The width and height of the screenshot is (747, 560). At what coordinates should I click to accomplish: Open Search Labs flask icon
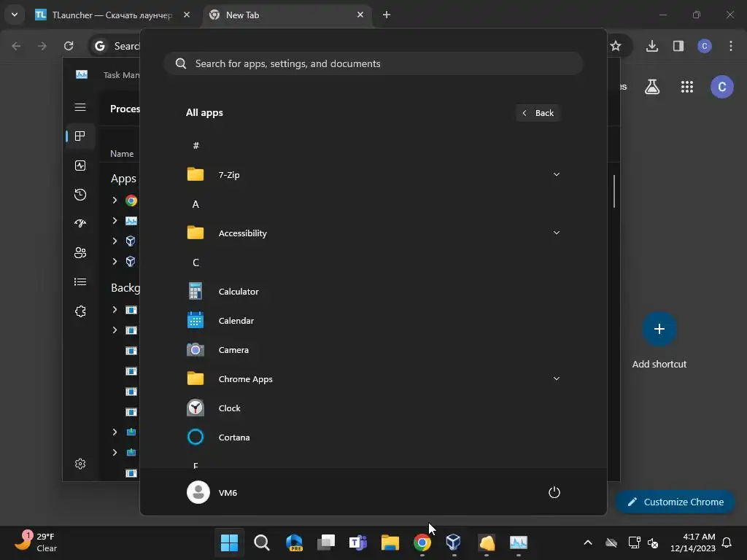click(x=651, y=87)
